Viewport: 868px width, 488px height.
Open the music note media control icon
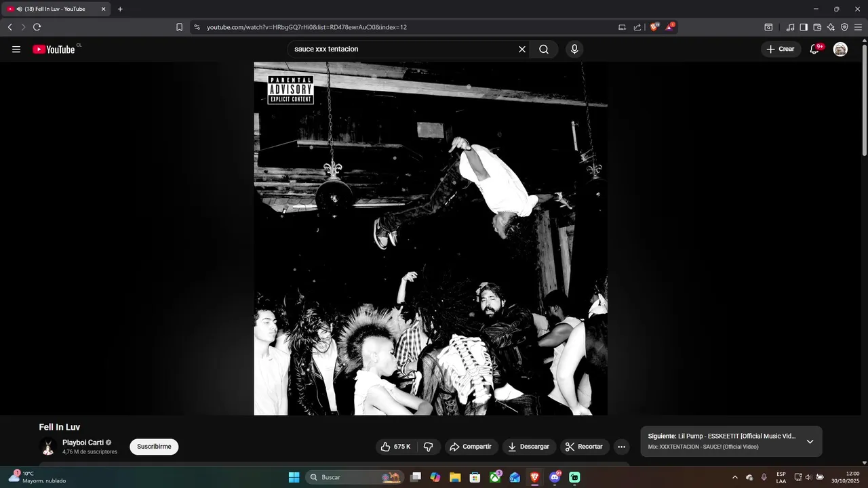tap(790, 27)
